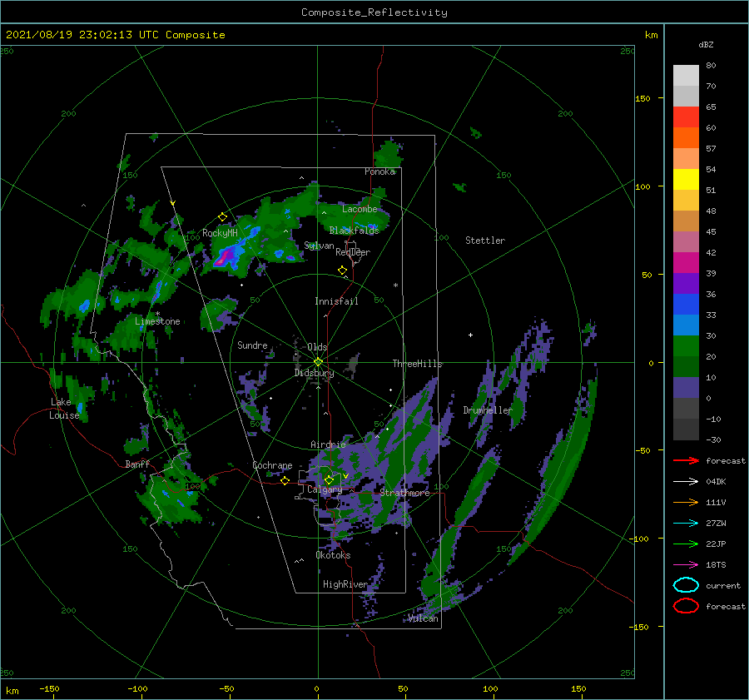The width and height of the screenshot is (749, 700).
Task: Click the magenta 18TS arrow icon
Action: [x=686, y=565]
